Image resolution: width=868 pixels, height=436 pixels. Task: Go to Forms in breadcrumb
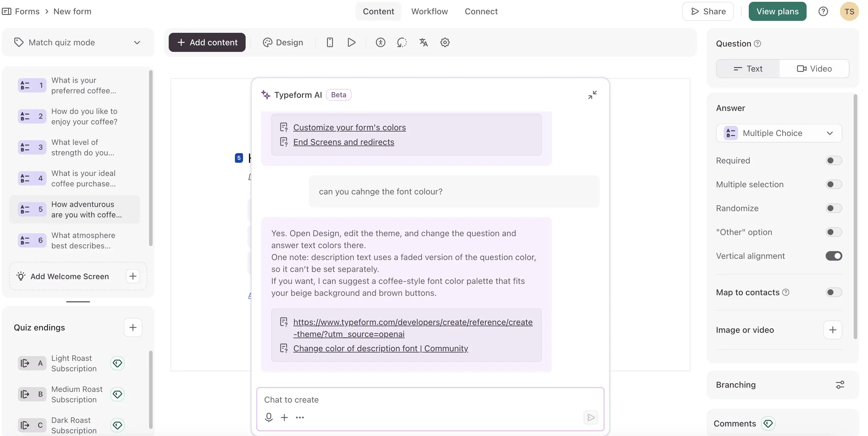tap(27, 11)
